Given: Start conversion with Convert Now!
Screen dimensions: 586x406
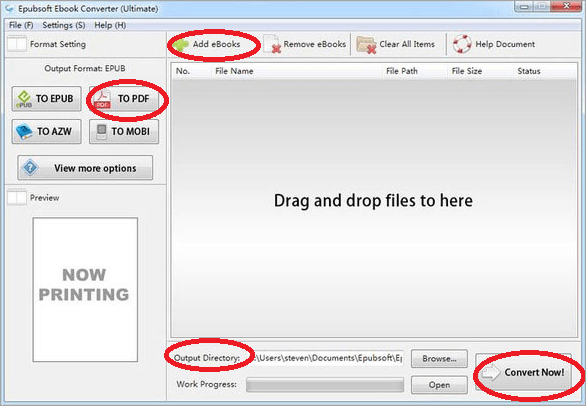Looking at the screenshot, I should 523,372.
